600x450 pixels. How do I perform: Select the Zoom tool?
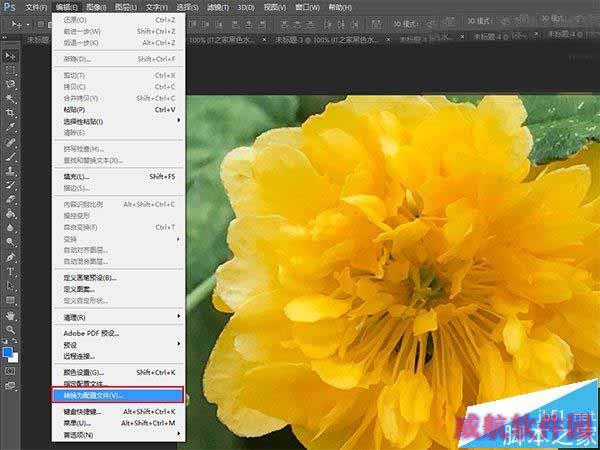pyautogui.click(x=10, y=330)
